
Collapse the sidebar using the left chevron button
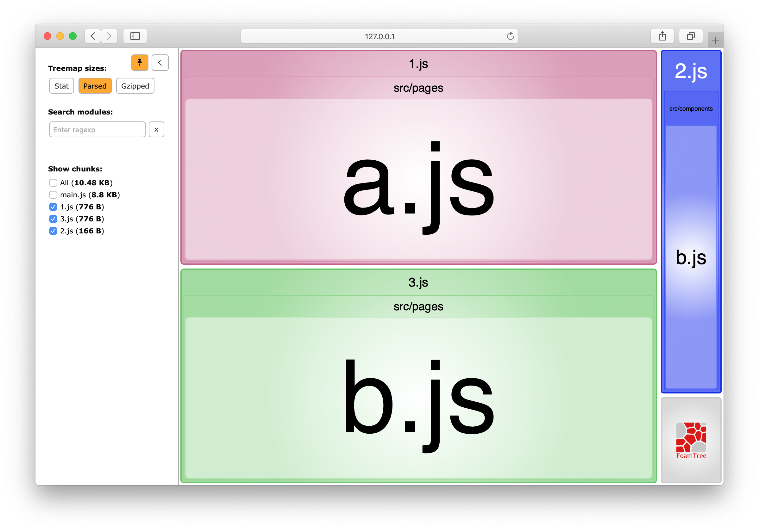pos(160,62)
